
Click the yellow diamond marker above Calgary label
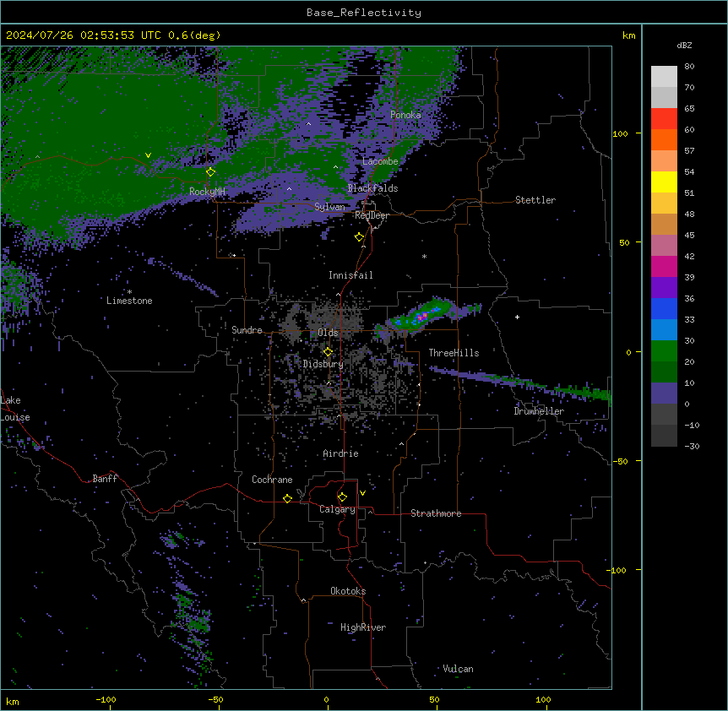coord(342,497)
